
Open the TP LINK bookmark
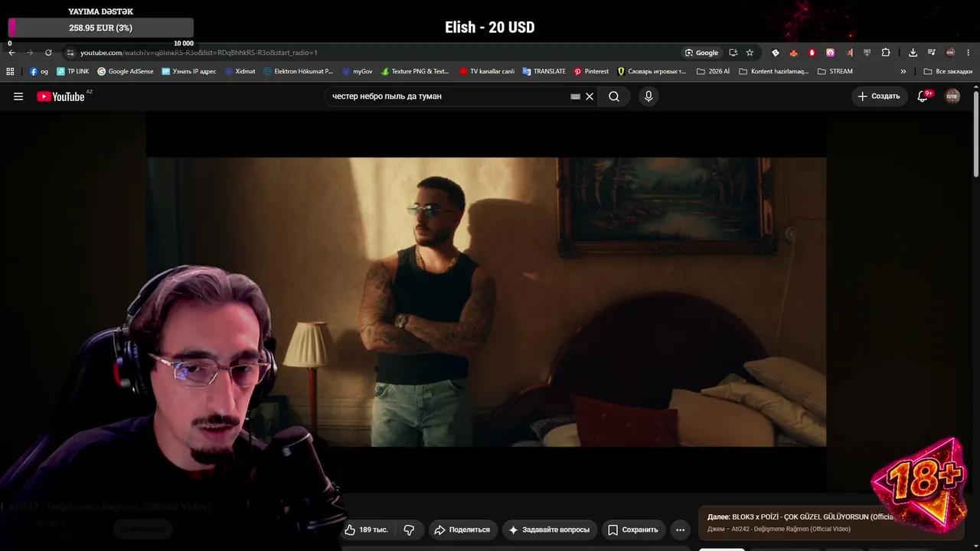pyautogui.click(x=73, y=71)
